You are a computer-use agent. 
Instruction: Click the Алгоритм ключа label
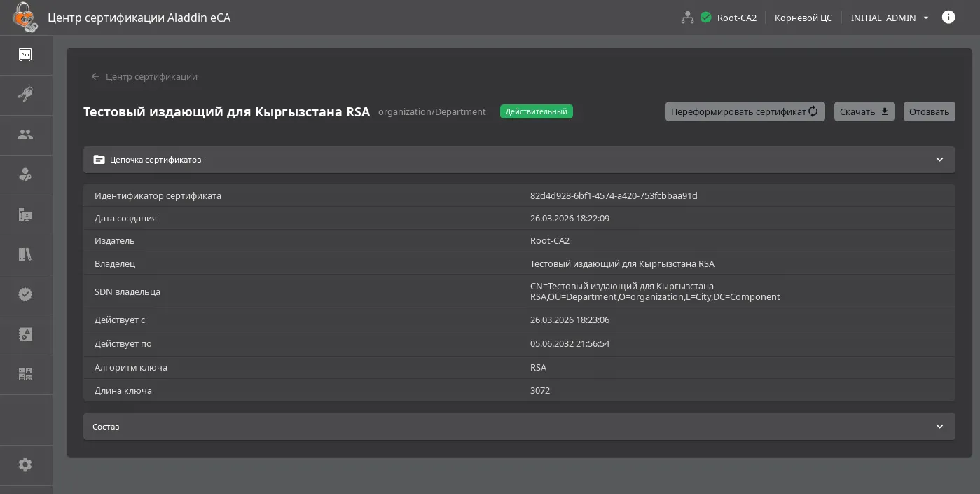[131, 367]
